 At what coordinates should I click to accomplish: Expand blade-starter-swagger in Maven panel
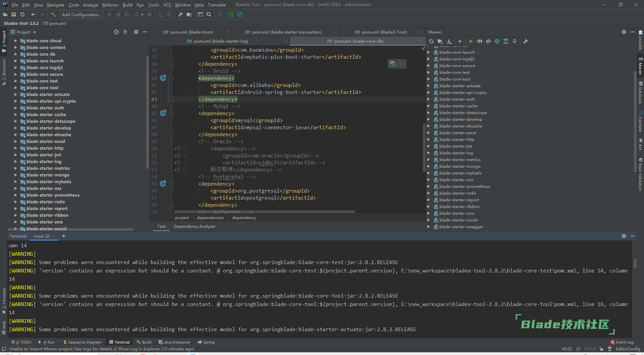pos(429,226)
